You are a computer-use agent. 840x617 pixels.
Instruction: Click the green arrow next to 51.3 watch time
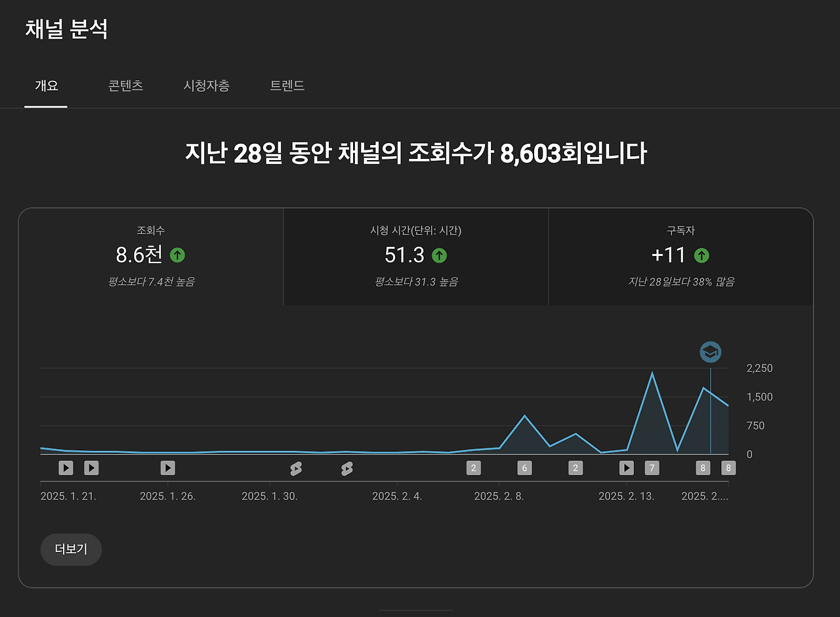click(x=439, y=255)
